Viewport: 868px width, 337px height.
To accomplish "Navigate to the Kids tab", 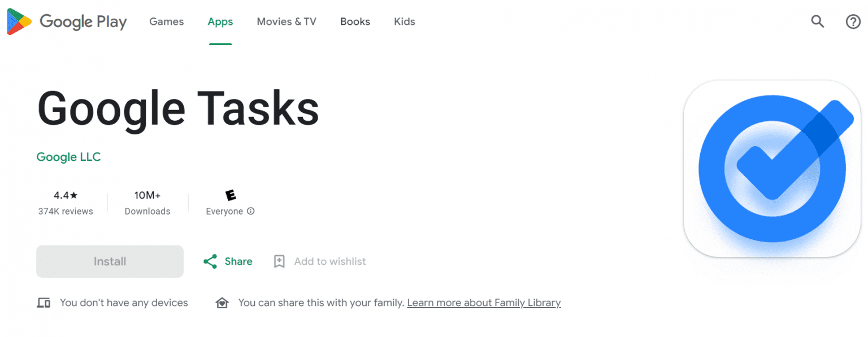I will tap(405, 22).
